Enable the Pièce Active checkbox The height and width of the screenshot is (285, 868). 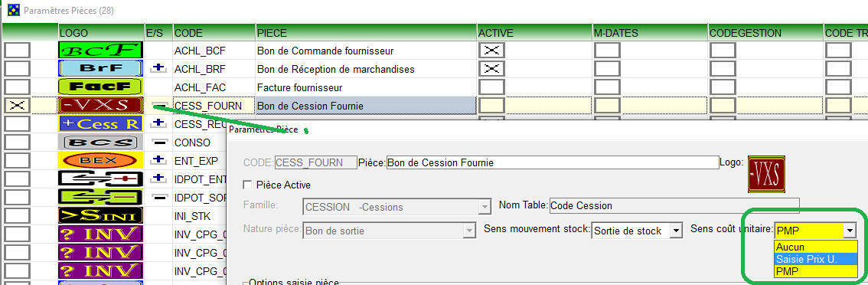(x=247, y=185)
